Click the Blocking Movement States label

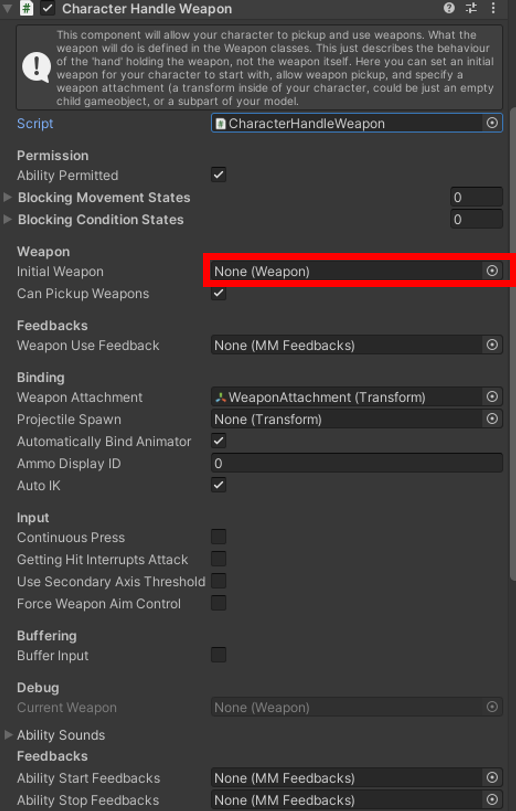[x=104, y=197]
